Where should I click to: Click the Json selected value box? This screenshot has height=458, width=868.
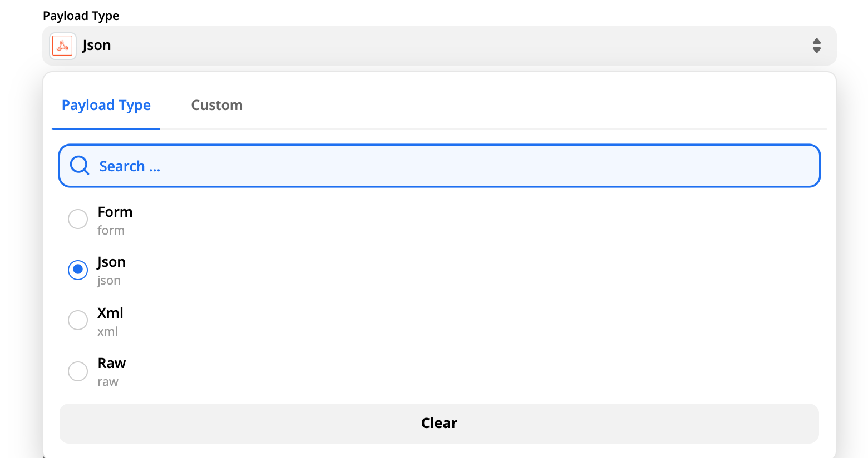pos(439,46)
